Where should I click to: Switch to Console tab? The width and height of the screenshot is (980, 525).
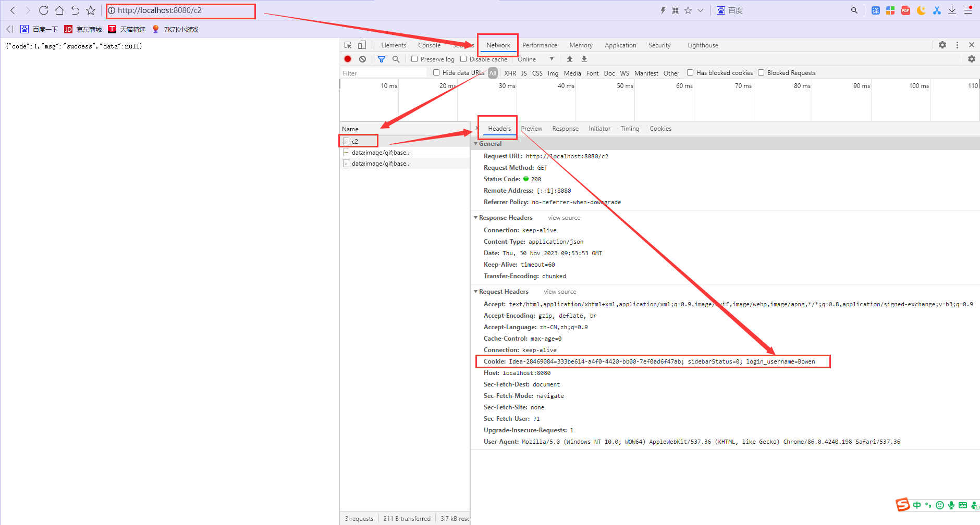[429, 45]
